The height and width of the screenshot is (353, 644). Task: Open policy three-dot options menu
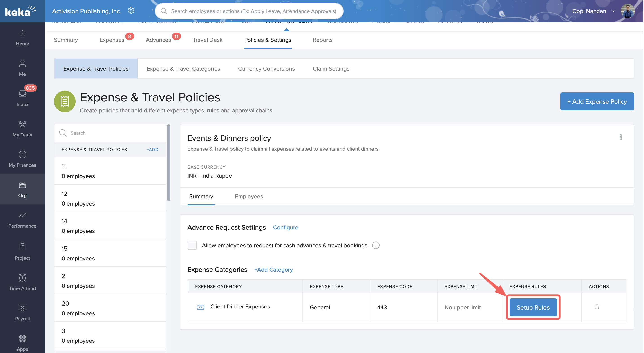(621, 137)
